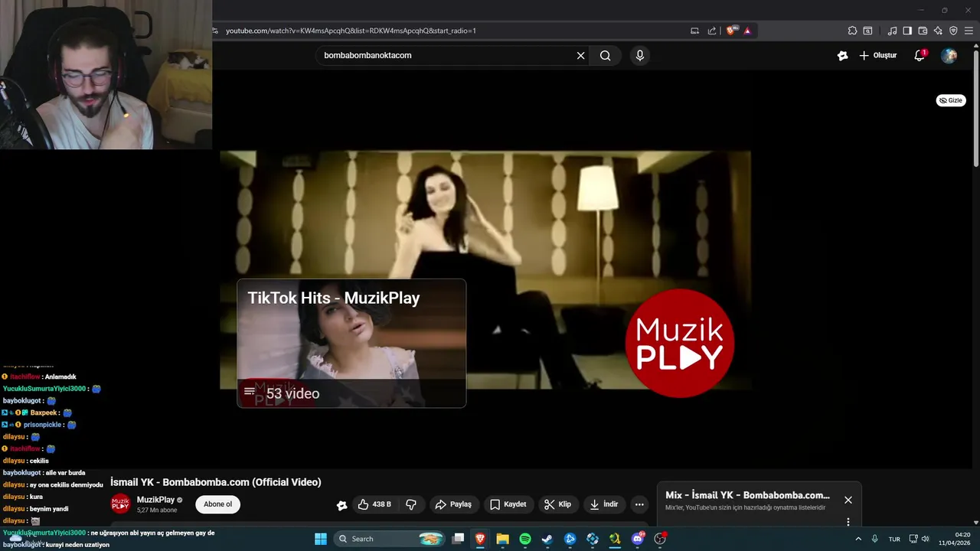Click the Gizle hide button
This screenshot has width=980, height=551.
click(950, 100)
